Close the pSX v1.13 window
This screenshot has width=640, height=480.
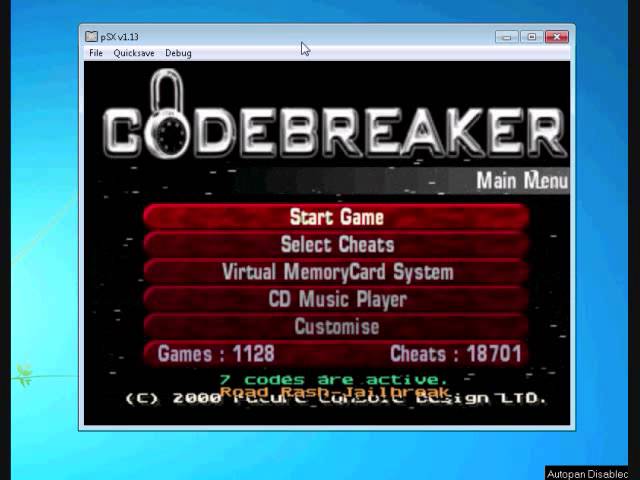(557, 37)
